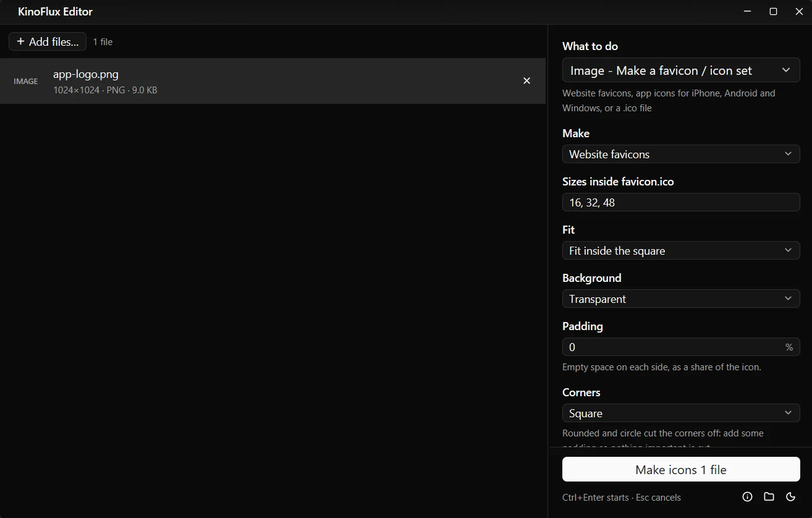Maximize the KinoFlux Editor window

click(x=773, y=12)
